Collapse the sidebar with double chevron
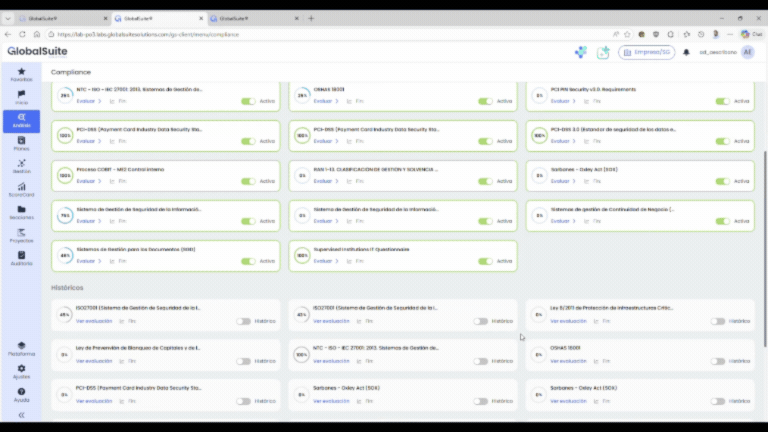This screenshot has height=432, width=768. (x=21, y=415)
